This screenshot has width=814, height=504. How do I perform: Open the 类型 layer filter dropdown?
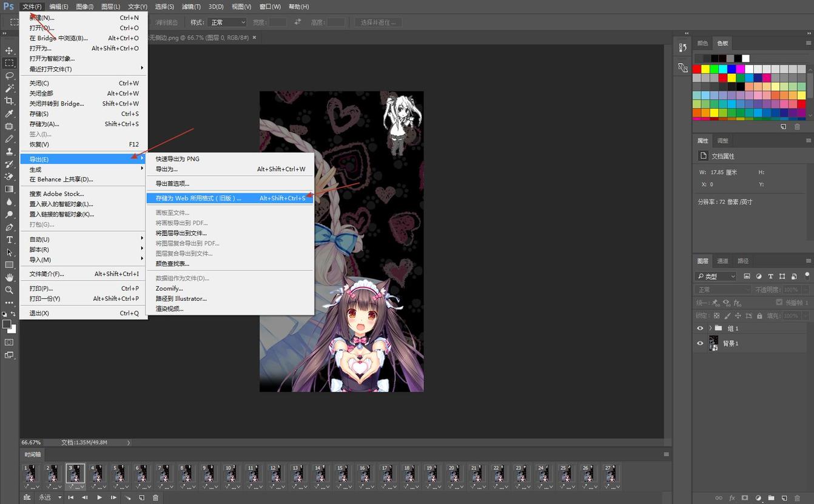pyautogui.click(x=716, y=276)
